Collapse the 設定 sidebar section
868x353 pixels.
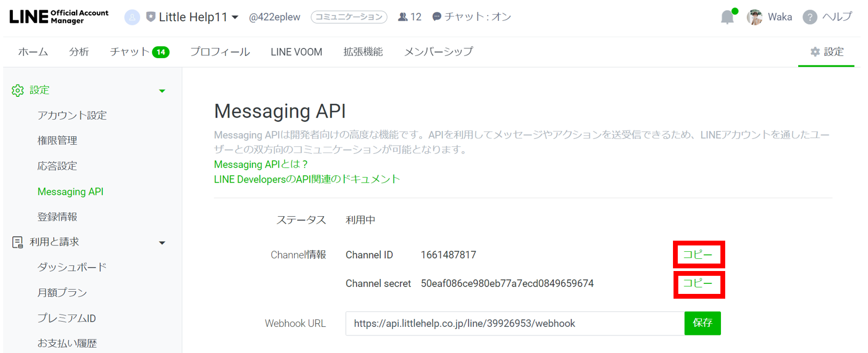click(x=162, y=91)
